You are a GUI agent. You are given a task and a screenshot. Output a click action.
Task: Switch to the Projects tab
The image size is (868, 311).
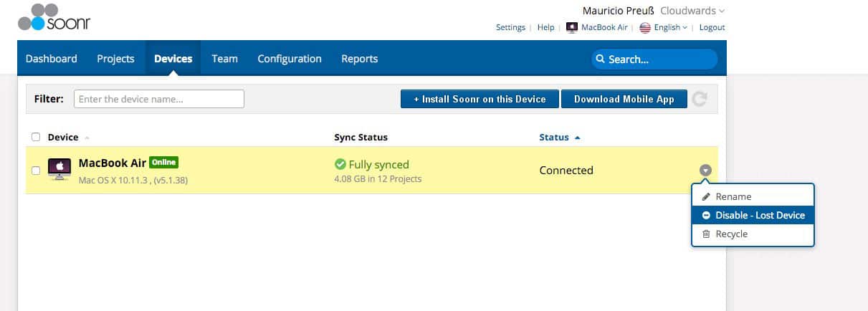pyautogui.click(x=115, y=59)
